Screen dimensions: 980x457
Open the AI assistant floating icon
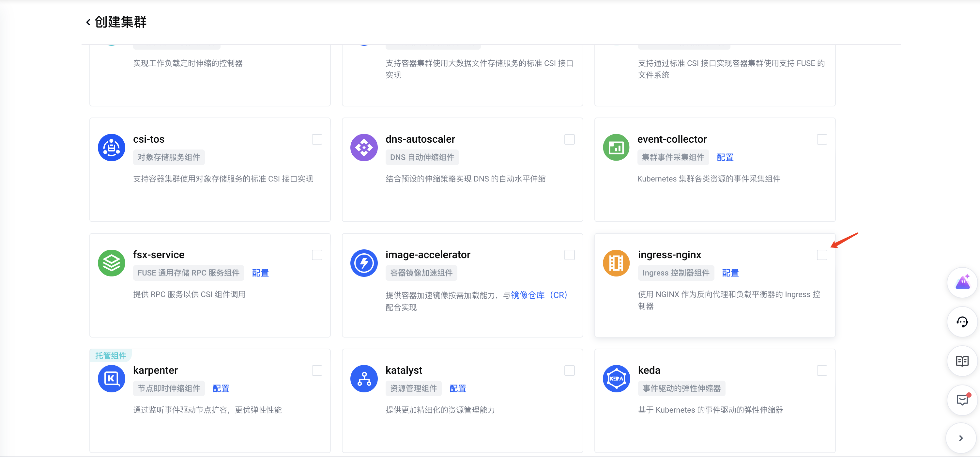(x=962, y=283)
